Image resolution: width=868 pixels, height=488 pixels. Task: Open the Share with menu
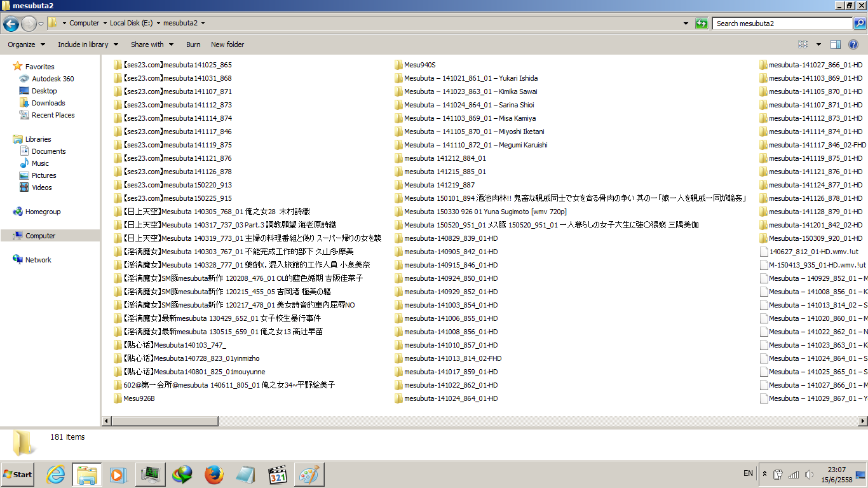click(152, 44)
